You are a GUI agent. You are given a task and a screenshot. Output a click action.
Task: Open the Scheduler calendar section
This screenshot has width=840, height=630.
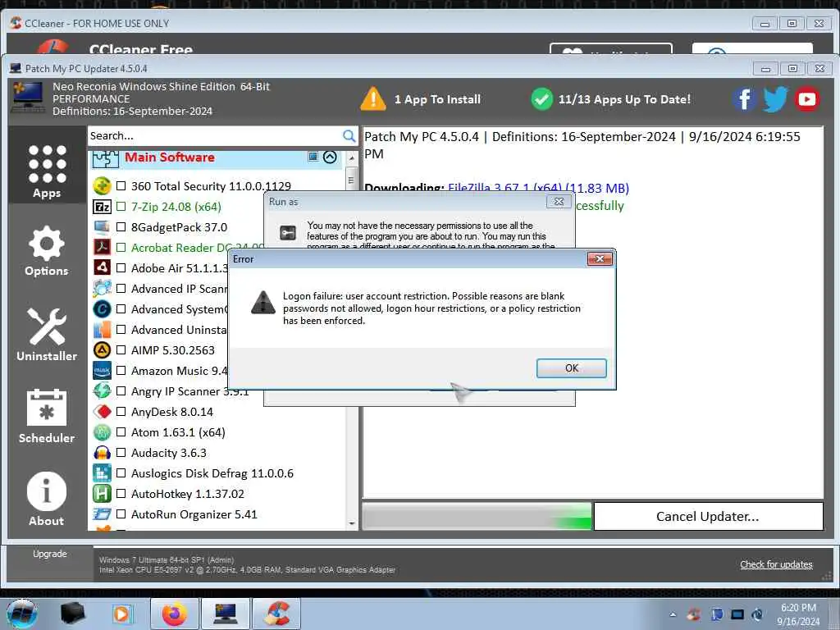[x=47, y=416]
